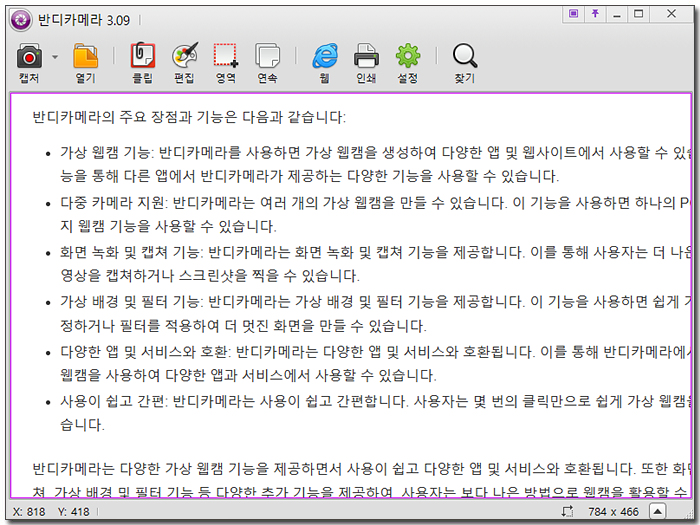Viewport: 700px width, 525px height.
Task: Click the bullet text 화면 녹화 및 캡쳐 기능
Action: (130, 253)
